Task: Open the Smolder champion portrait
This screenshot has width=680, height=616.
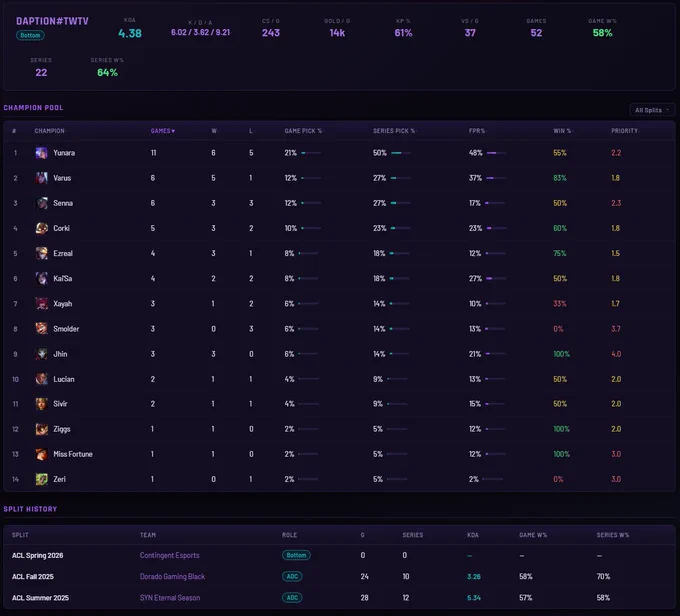Action: [42, 329]
